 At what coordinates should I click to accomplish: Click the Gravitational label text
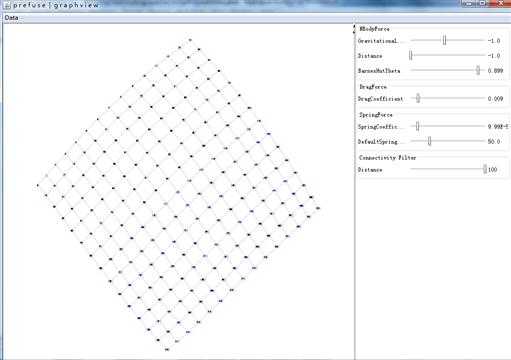[x=378, y=41]
